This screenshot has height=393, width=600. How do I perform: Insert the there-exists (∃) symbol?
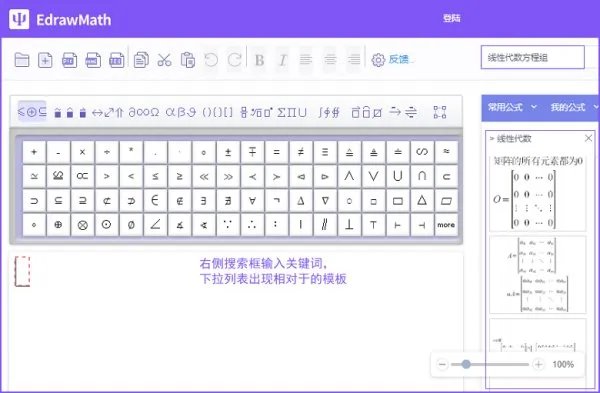click(x=204, y=201)
